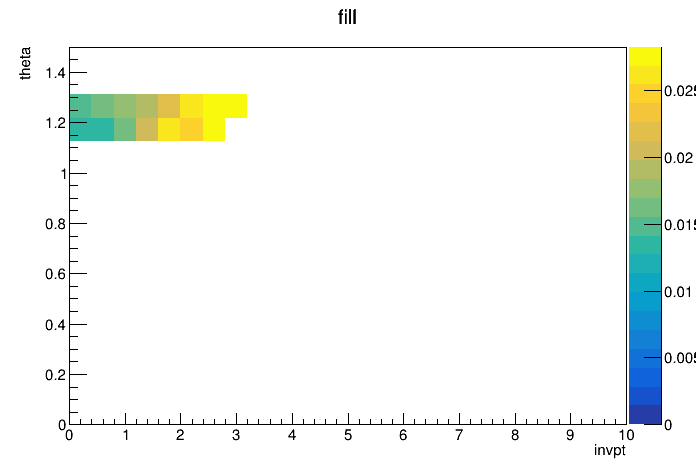Click the x-axis label "4"
This screenshot has width=696, height=472.
coord(292,435)
